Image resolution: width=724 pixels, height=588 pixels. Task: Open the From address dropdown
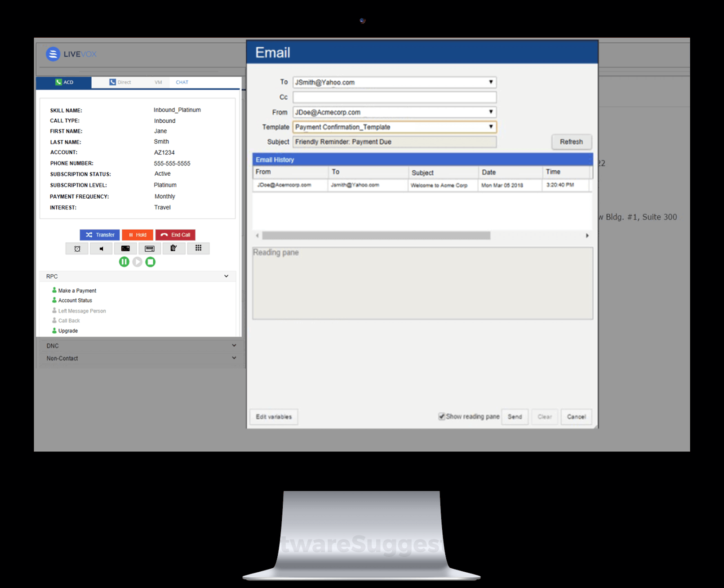coord(490,112)
